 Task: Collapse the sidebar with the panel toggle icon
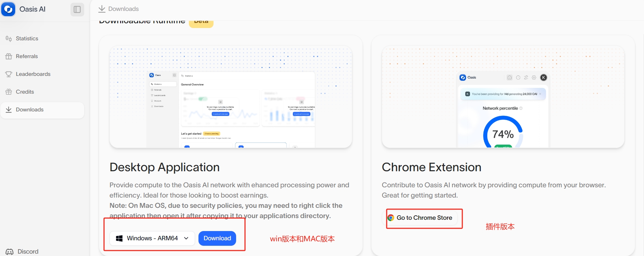point(77,9)
